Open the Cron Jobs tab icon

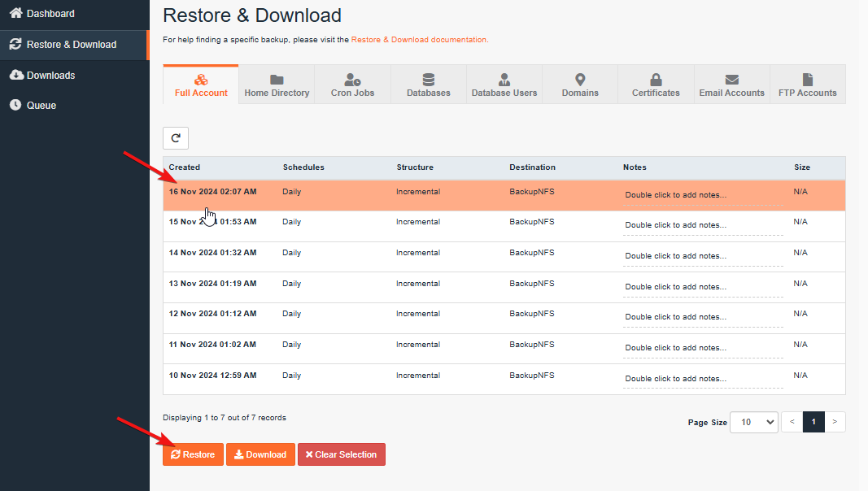tap(352, 80)
